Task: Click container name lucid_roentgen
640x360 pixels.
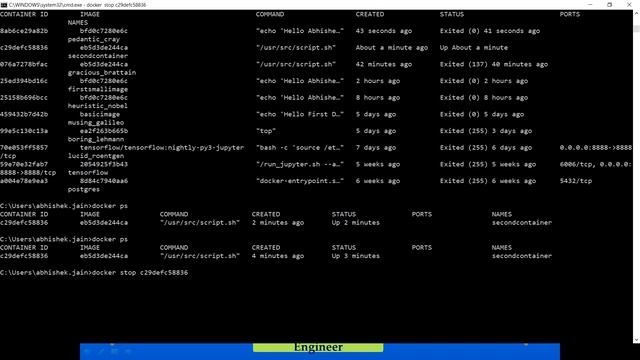Action: pos(96,156)
